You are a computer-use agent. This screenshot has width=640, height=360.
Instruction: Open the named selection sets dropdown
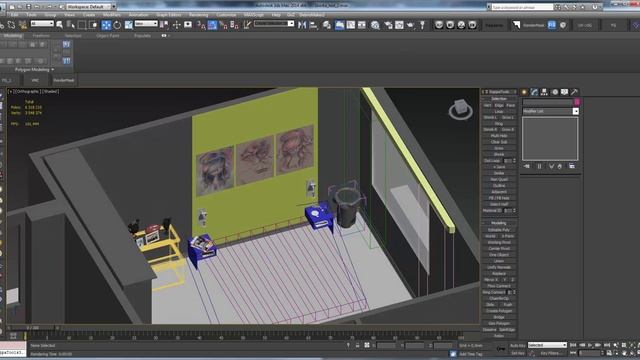274,24
